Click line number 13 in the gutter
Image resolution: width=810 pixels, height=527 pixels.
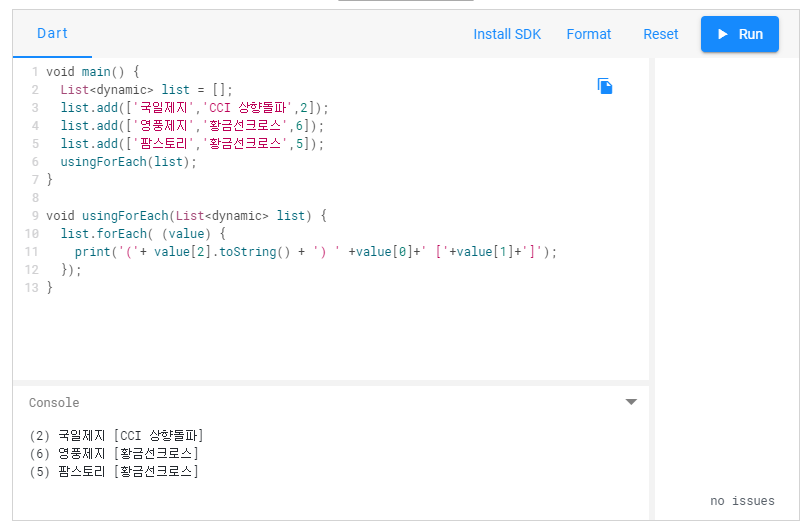[32, 288]
